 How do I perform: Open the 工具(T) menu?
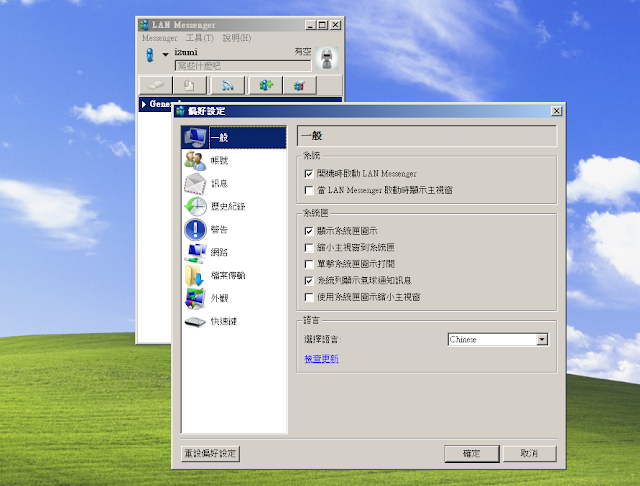tap(200, 38)
